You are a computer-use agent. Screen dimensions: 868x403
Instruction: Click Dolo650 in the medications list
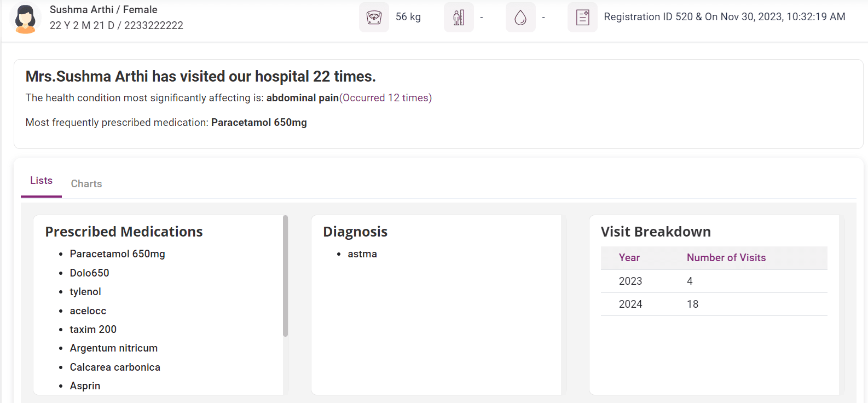tap(89, 273)
